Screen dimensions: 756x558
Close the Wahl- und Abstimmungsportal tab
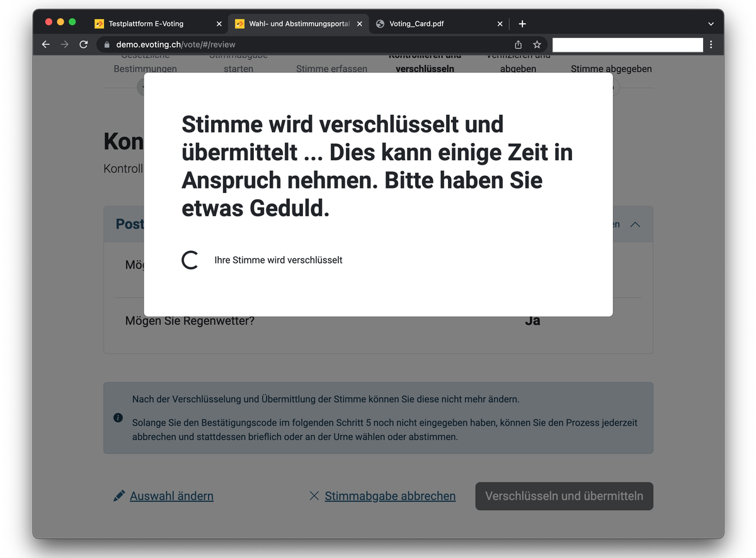tap(360, 24)
